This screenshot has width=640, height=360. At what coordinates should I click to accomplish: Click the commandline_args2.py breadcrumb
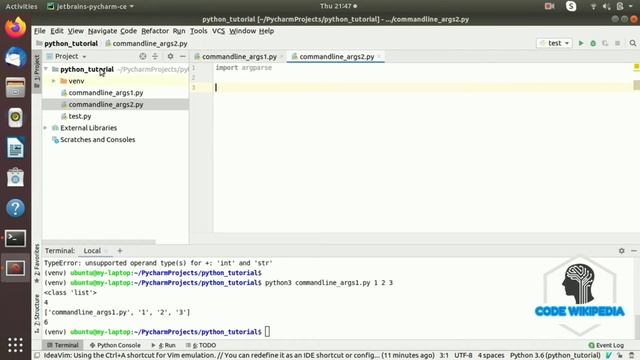150,43
